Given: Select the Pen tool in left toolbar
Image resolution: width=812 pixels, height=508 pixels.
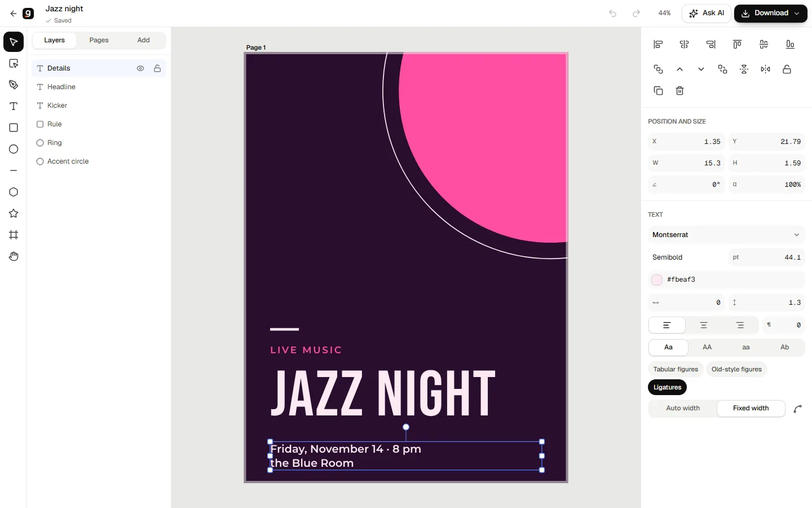Looking at the screenshot, I should 14,85.
